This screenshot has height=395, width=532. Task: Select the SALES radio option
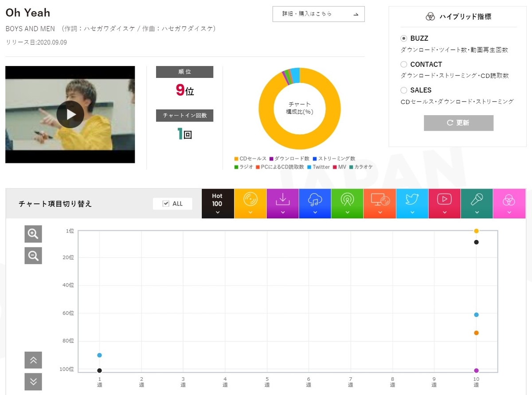pos(403,90)
